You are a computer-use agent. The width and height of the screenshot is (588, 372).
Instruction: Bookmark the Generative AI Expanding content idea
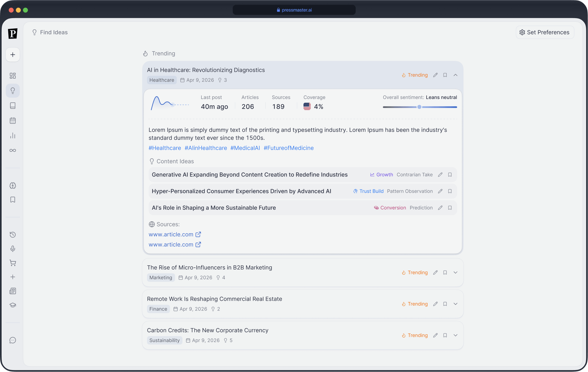tap(450, 175)
